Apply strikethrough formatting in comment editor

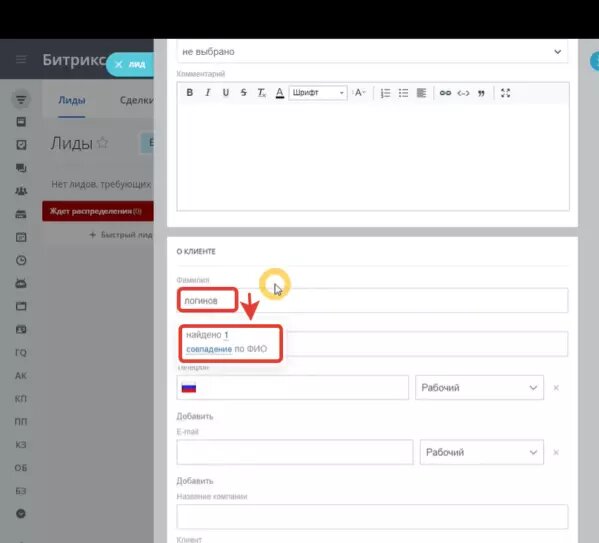point(243,92)
